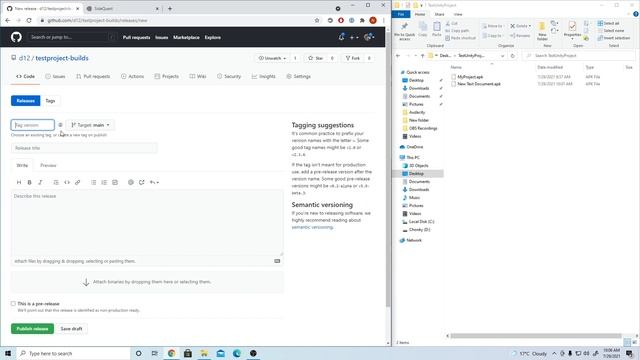640x360 pixels.
Task: Click Pin to Quick access in Explorer
Action: tap(404, 31)
